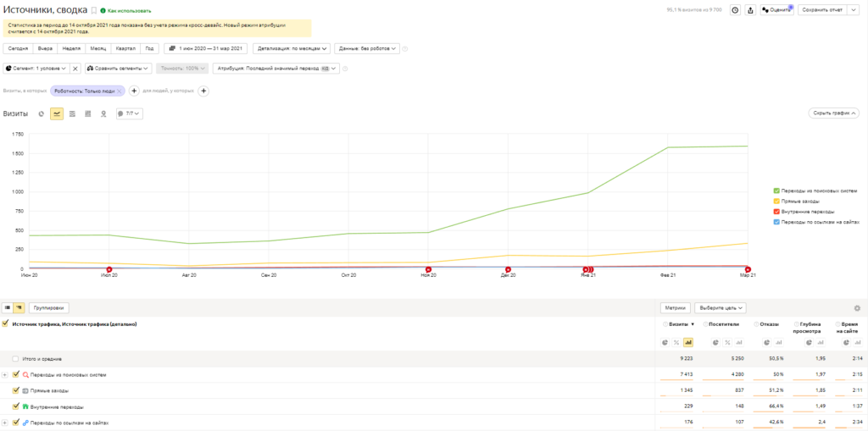Select Год period tab
Image resolution: width=868 pixels, height=431 pixels.
149,48
